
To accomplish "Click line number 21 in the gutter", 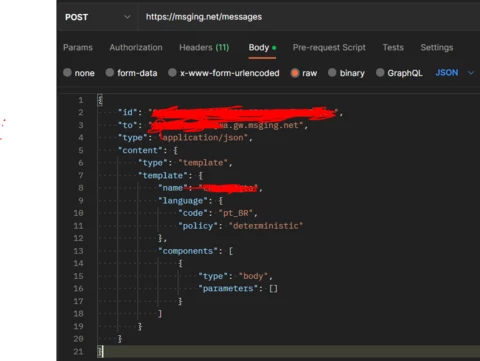I will pyautogui.click(x=78, y=352).
